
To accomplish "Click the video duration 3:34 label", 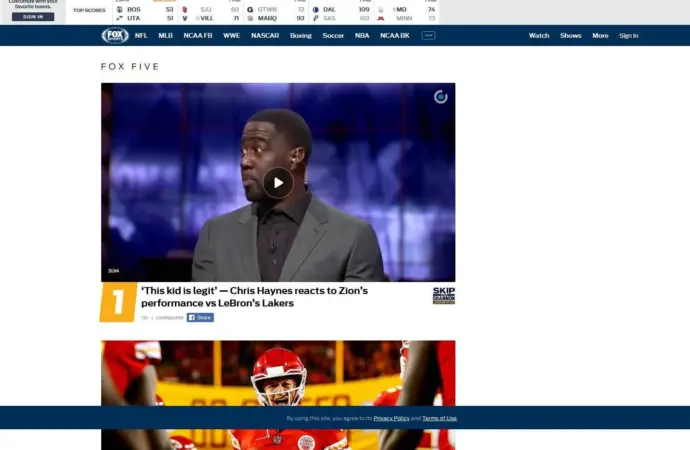I will [x=114, y=271].
